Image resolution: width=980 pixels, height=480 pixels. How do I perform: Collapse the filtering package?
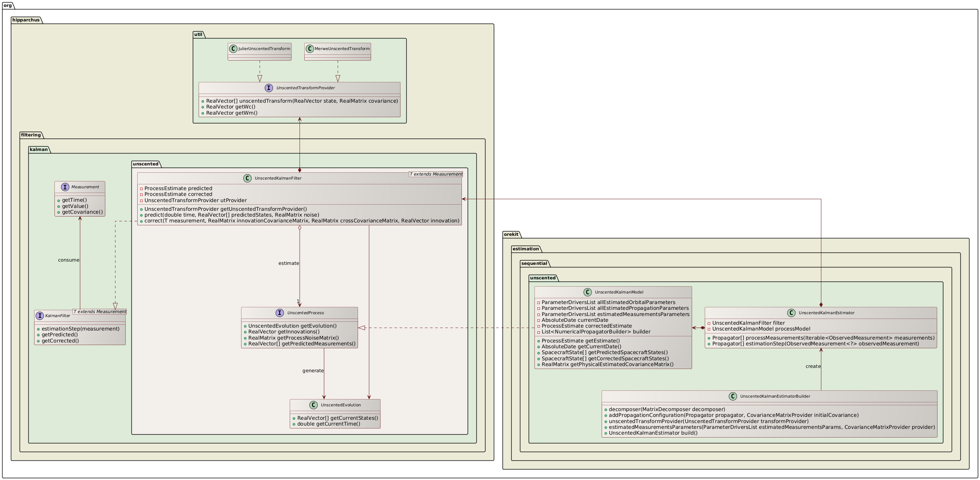pos(31,135)
